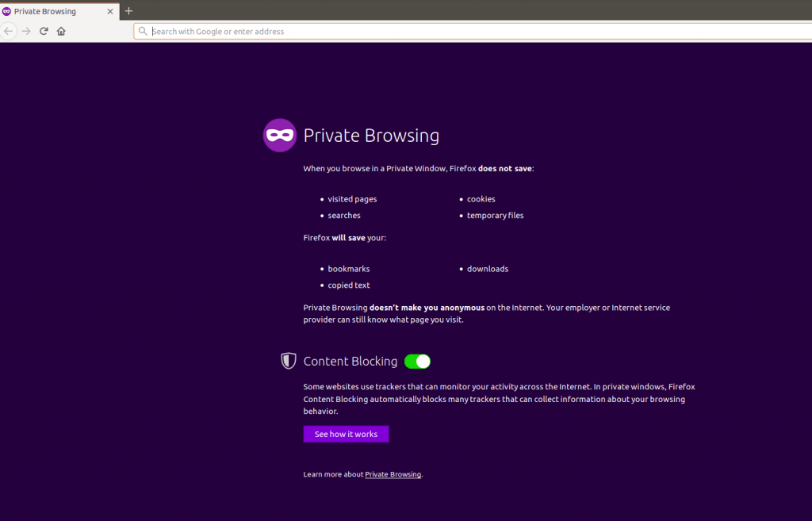Click the mask icon on the tab
This screenshot has height=521, width=812.
[x=6, y=11]
